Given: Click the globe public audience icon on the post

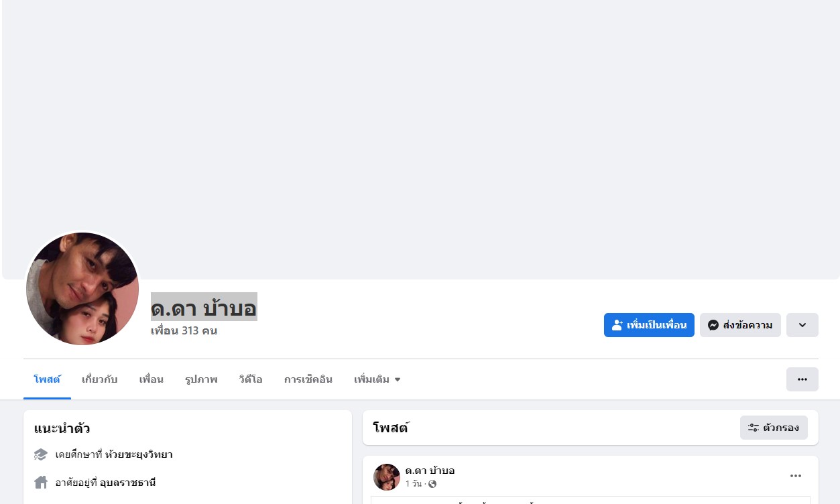Looking at the screenshot, I should pyautogui.click(x=432, y=484).
